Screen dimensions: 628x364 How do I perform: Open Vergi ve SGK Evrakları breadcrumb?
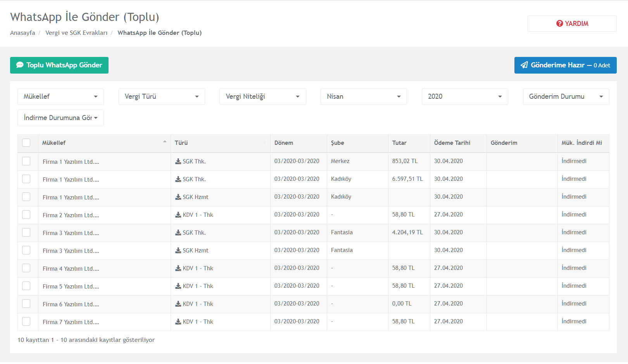click(76, 33)
